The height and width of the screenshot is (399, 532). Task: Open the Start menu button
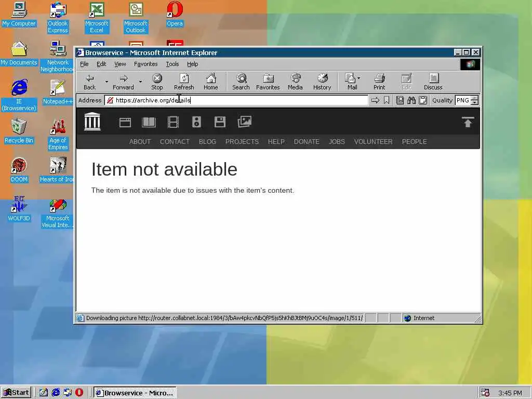point(16,393)
